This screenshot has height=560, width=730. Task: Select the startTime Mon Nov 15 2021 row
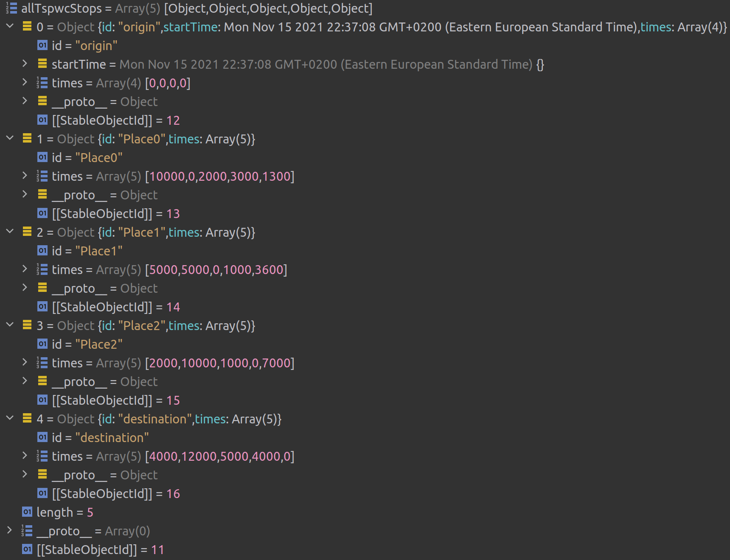(365, 64)
